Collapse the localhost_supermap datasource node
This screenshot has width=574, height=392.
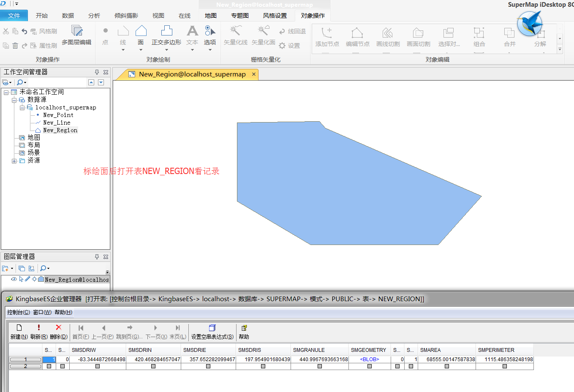(22, 108)
